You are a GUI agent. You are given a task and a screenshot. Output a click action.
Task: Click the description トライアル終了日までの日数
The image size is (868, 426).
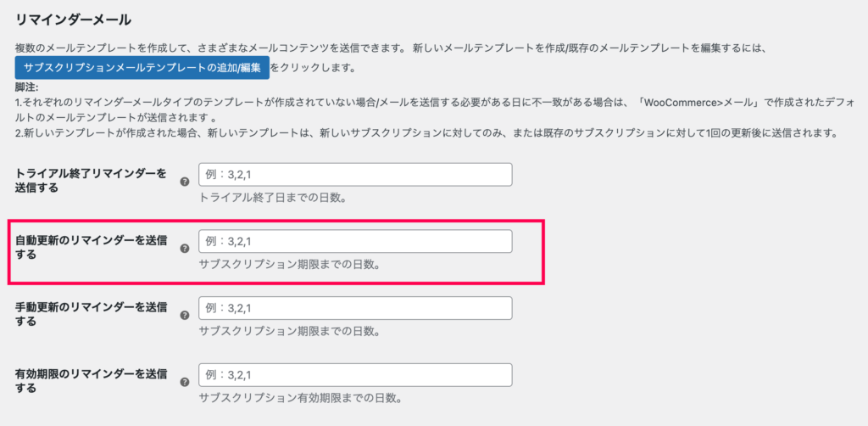pos(273,198)
